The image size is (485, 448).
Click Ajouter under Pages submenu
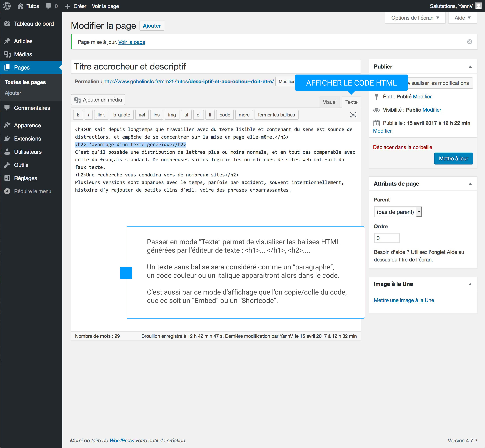[x=13, y=93]
